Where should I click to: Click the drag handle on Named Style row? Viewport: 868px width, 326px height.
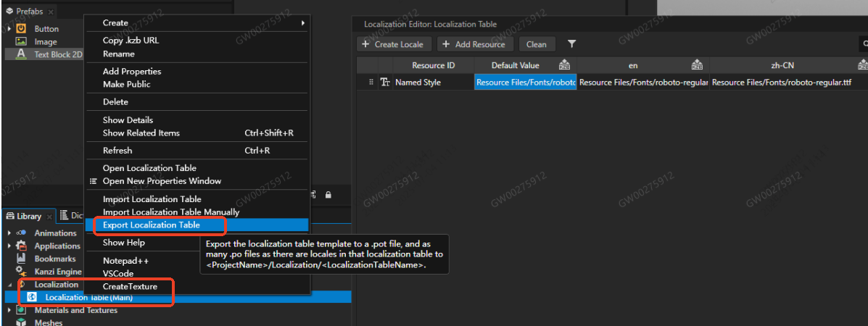click(x=371, y=83)
